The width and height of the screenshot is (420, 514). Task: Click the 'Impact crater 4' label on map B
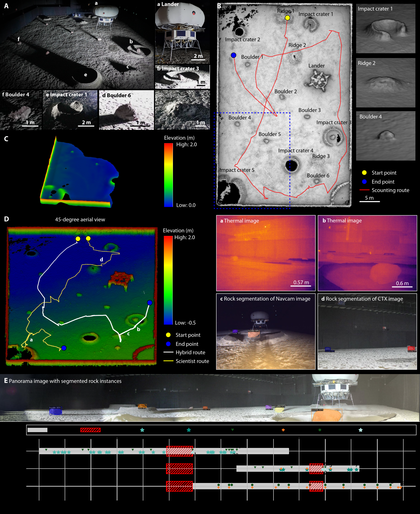[296, 151]
